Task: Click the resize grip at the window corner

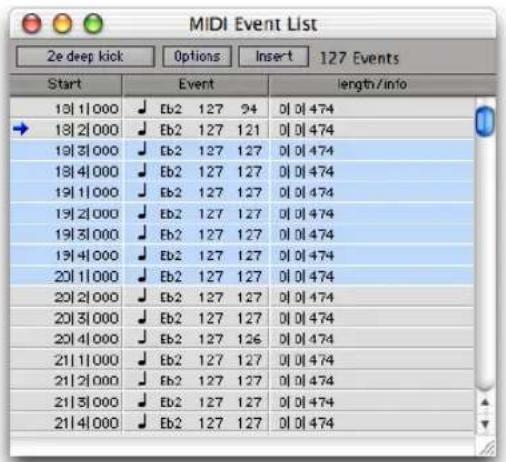Action: (487, 448)
